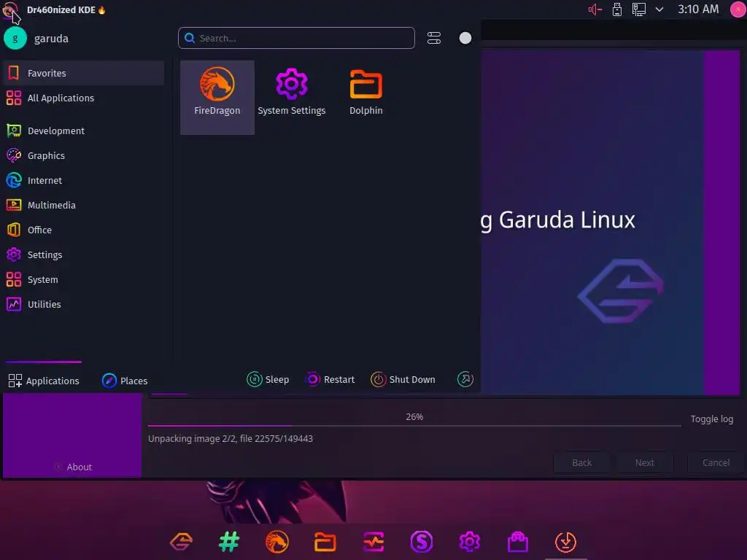
Task: Click the installer download icon in dock
Action: [565, 542]
